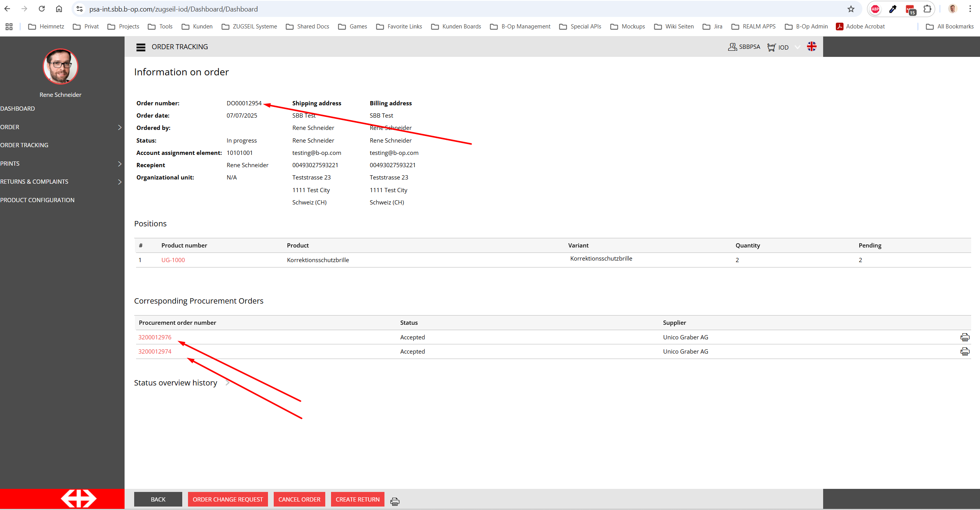Click the SBB logo in the sidebar footer

[x=78, y=498]
